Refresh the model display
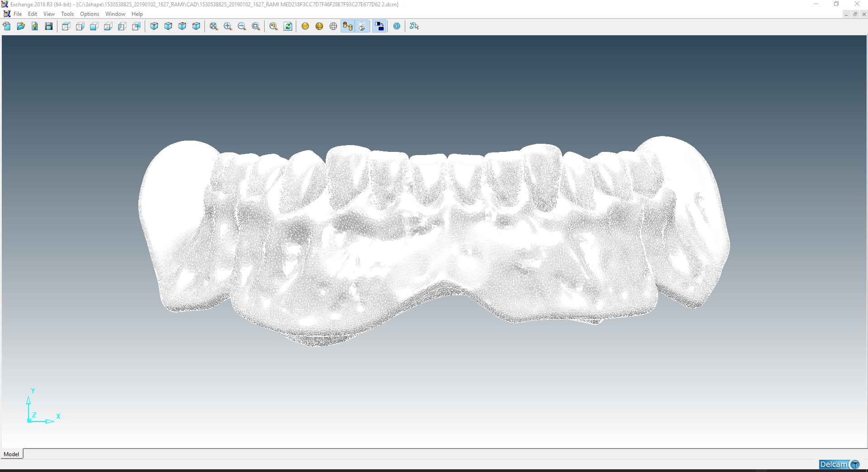Screen dimensions: 868x472 pyautogui.click(x=288, y=27)
